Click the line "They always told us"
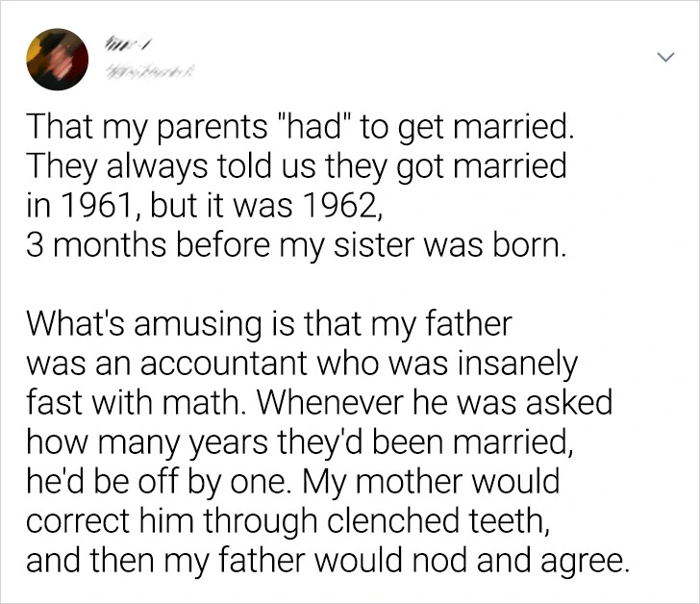 click(x=296, y=166)
